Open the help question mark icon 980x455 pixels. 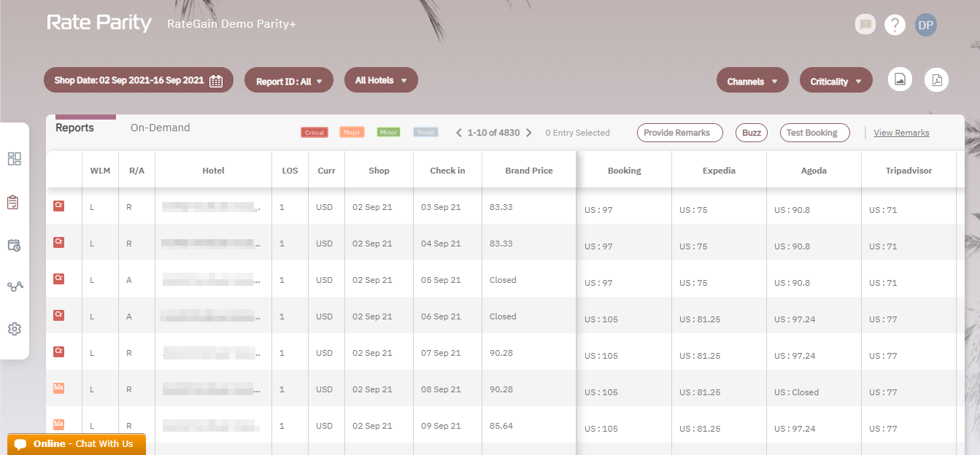pos(895,25)
